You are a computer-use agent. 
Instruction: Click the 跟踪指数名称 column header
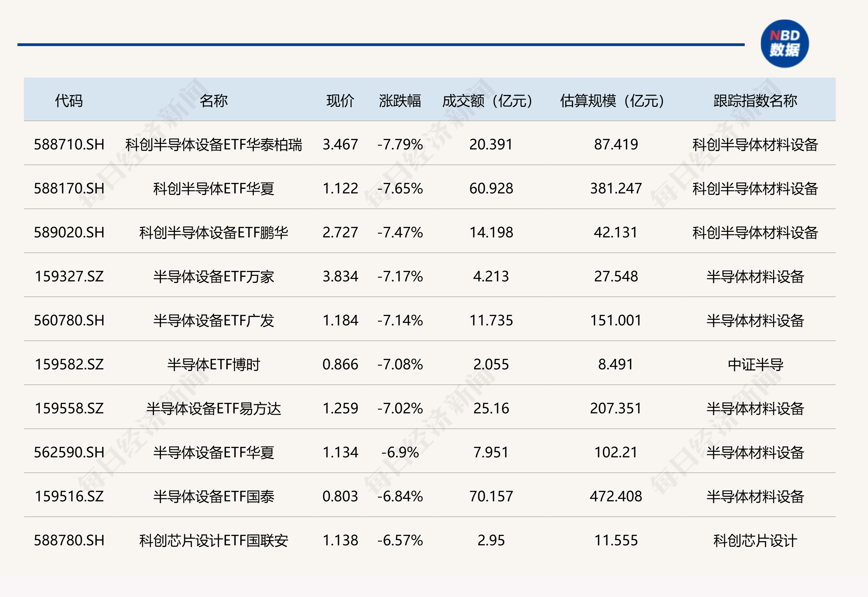click(755, 101)
